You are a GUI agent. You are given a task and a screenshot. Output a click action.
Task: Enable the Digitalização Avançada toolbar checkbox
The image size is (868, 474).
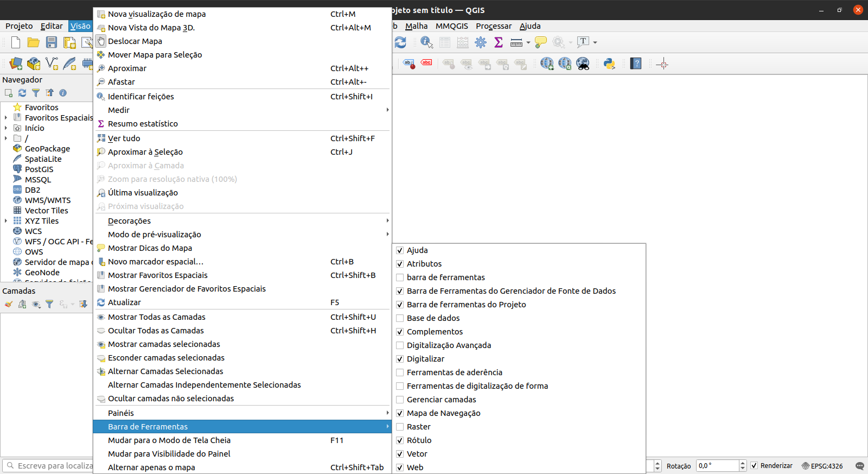pyautogui.click(x=400, y=345)
